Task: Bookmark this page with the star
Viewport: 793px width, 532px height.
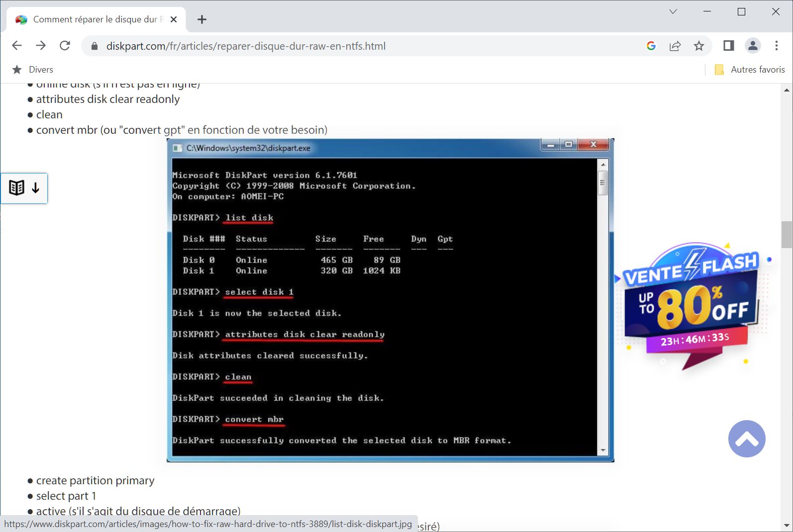Action: click(x=699, y=46)
